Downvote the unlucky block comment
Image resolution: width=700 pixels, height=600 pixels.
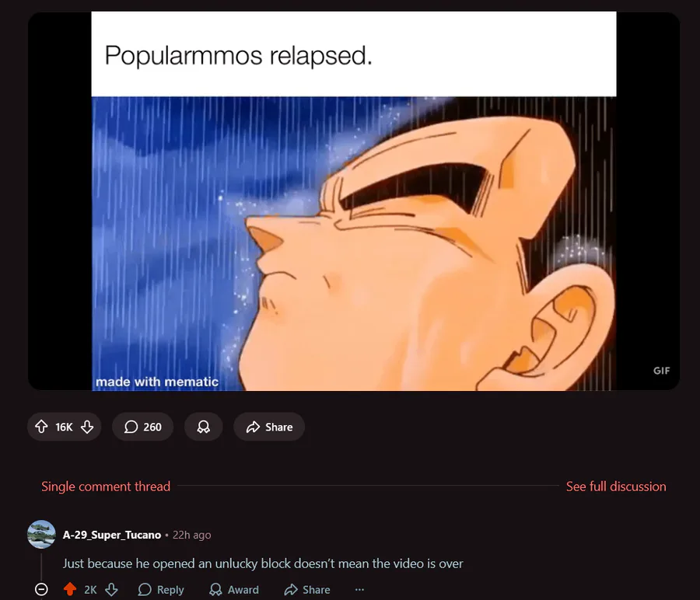pos(111,590)
